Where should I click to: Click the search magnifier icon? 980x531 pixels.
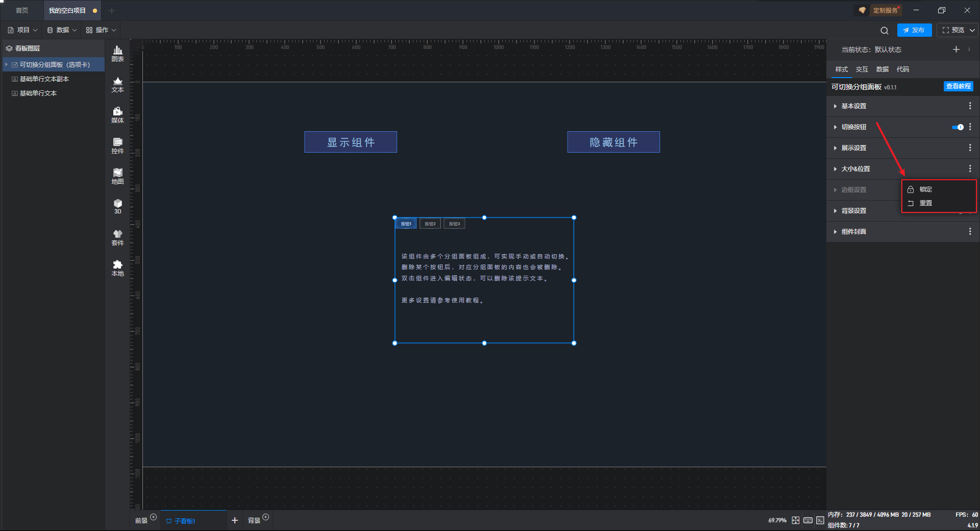pyautogui.click(x=885, y=31)
